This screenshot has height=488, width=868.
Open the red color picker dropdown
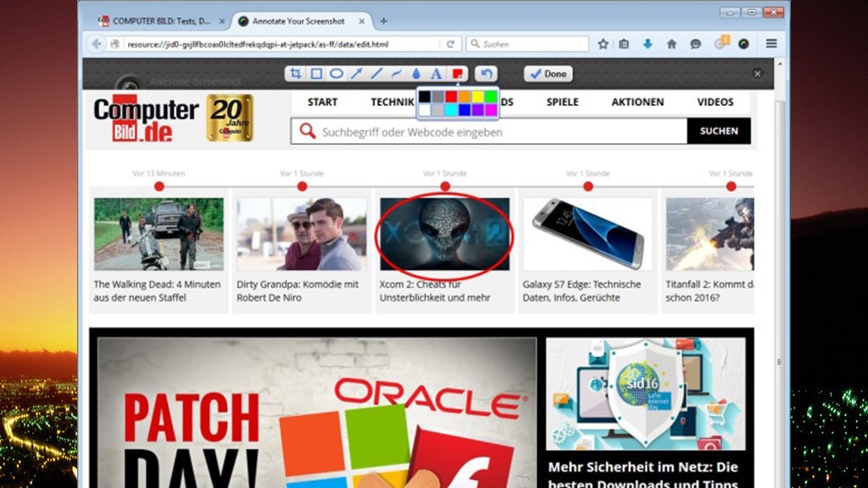click(457, 74)
